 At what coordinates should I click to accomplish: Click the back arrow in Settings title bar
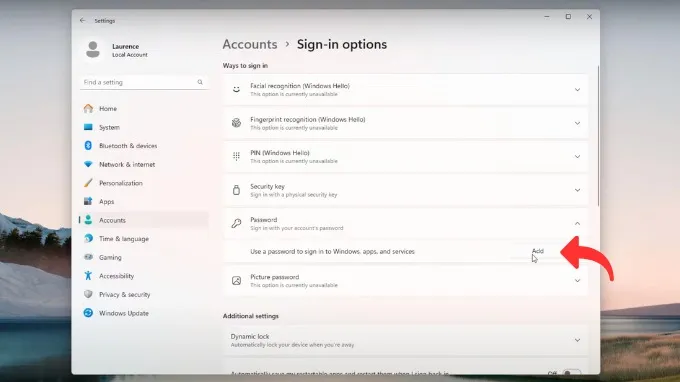[82, 20]
